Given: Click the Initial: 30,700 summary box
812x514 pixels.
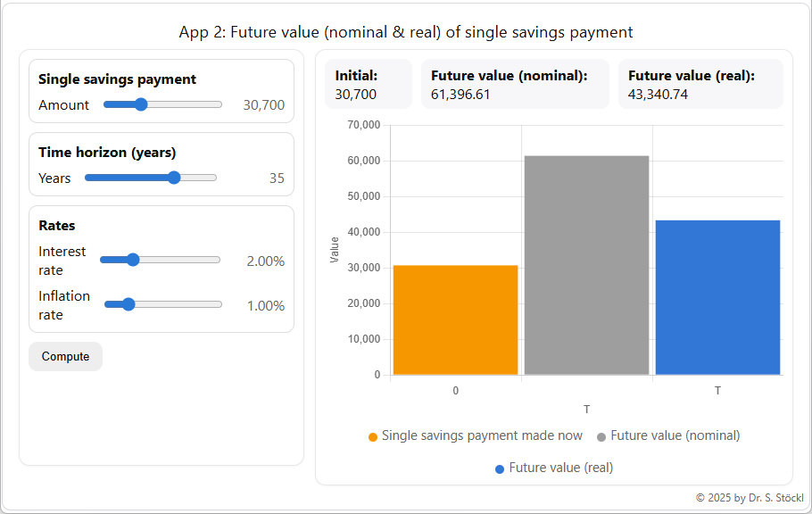Looking at the screenshot, I should pos(368,84).
